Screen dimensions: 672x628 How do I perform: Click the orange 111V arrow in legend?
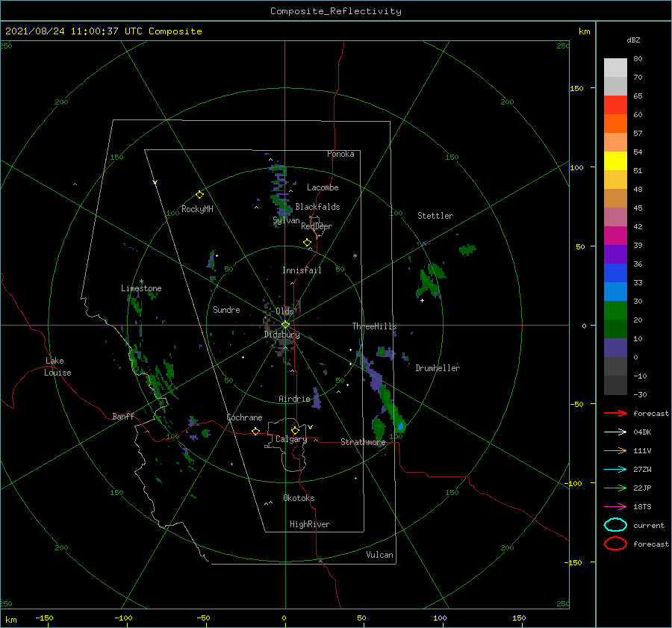(x=615, y=450)
